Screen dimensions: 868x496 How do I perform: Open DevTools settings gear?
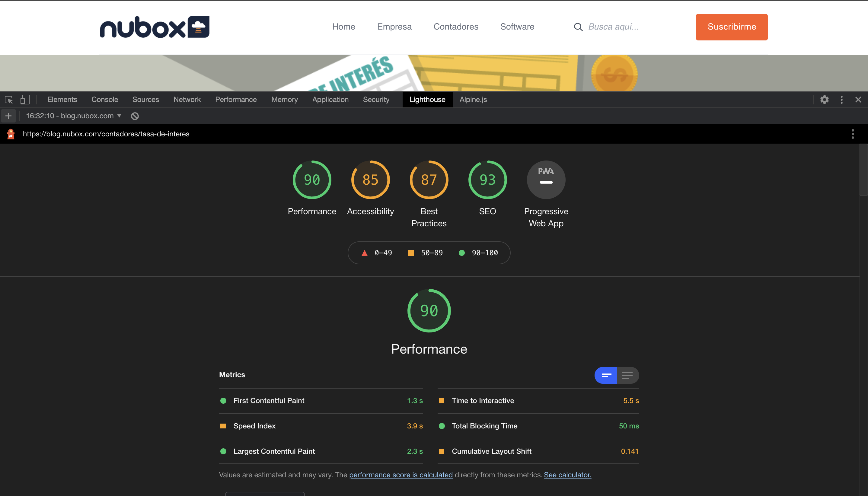[824, 100]
